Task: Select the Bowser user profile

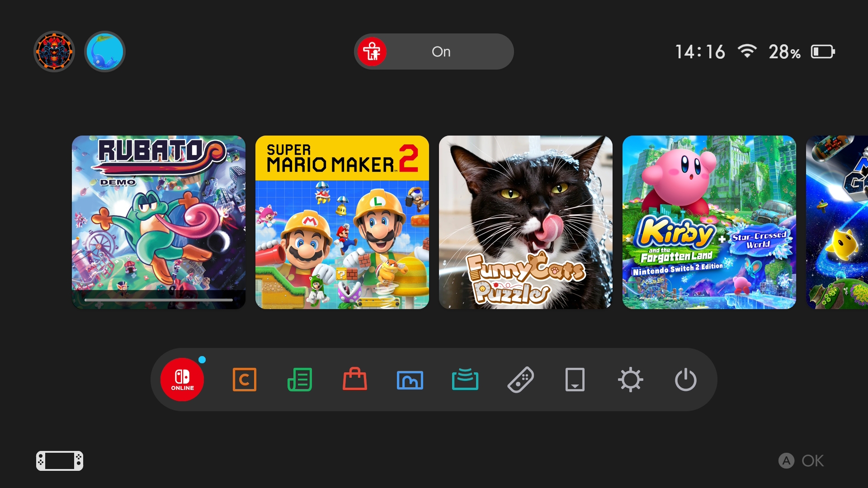Action: (x=54, y=52)
